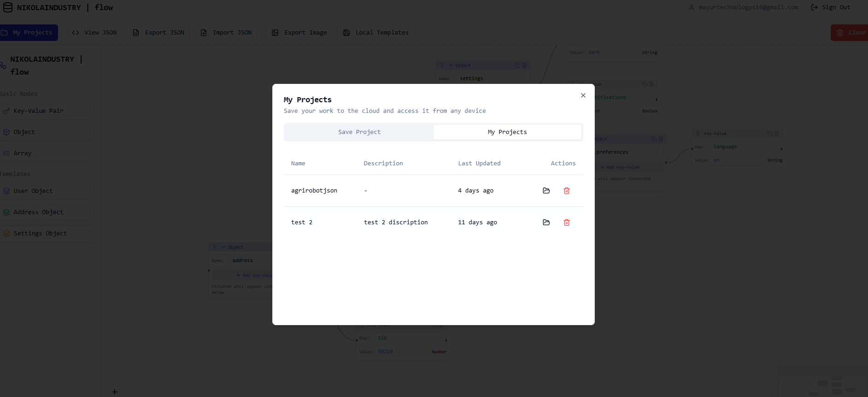Open the test 2 project folder icon

546,222
